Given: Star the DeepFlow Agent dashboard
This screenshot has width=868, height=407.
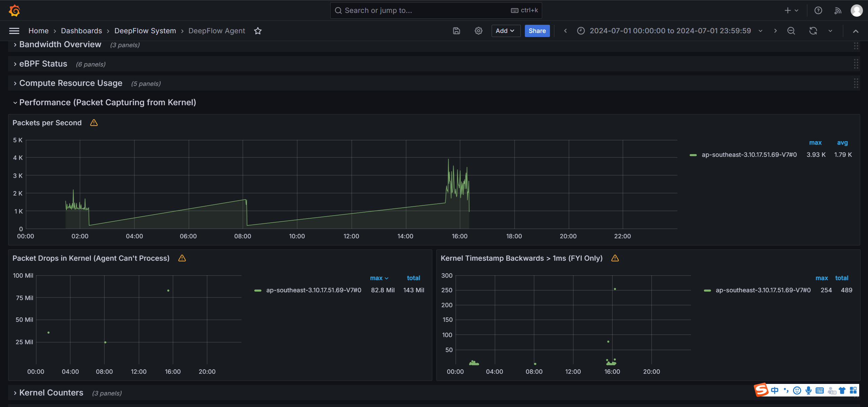Looking at the screenshot, I should click(x=258, y=31).
